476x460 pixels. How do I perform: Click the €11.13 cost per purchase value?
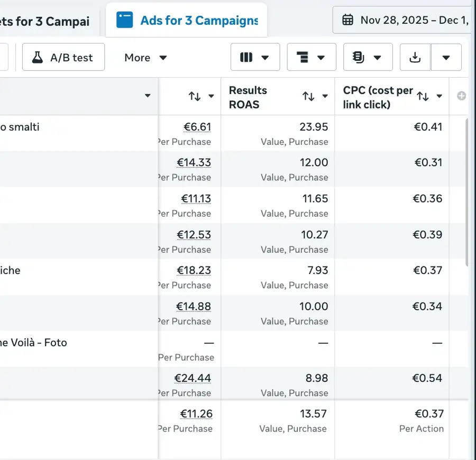coord(196,199)
